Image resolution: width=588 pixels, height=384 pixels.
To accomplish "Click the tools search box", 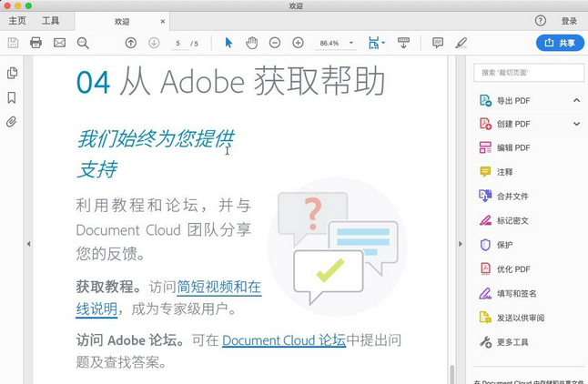I will 529,73.
